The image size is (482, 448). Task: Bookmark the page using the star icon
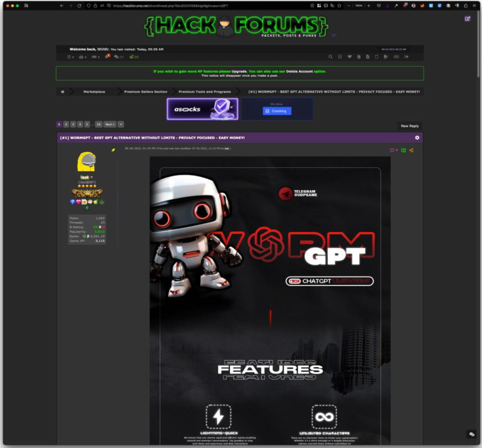[339, 6]
